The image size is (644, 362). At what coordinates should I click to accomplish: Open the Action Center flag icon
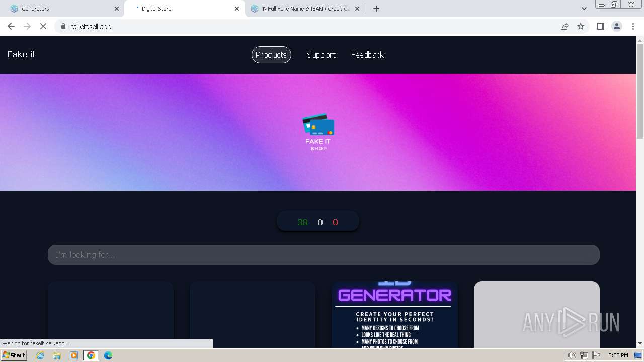click(596, 355)
